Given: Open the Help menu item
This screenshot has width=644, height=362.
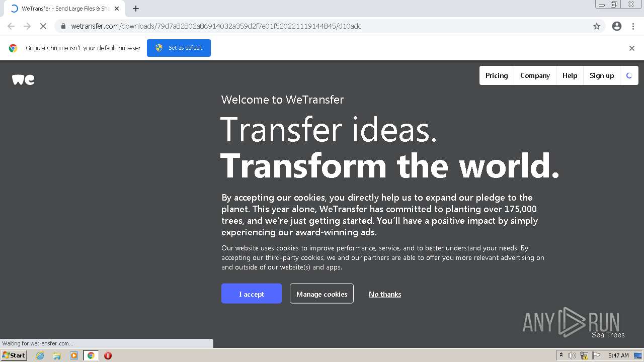Looking at the screenshot, I should (570, 75).
